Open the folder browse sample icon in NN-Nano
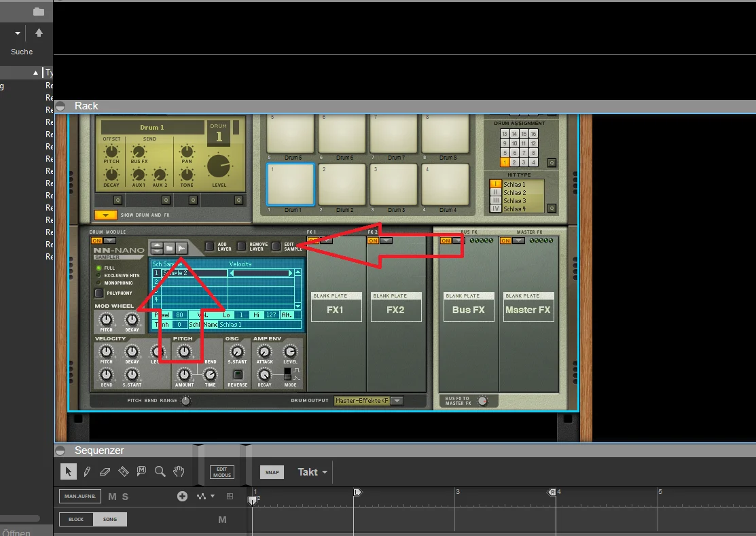The image size is (756, 536). pos(169,248)
